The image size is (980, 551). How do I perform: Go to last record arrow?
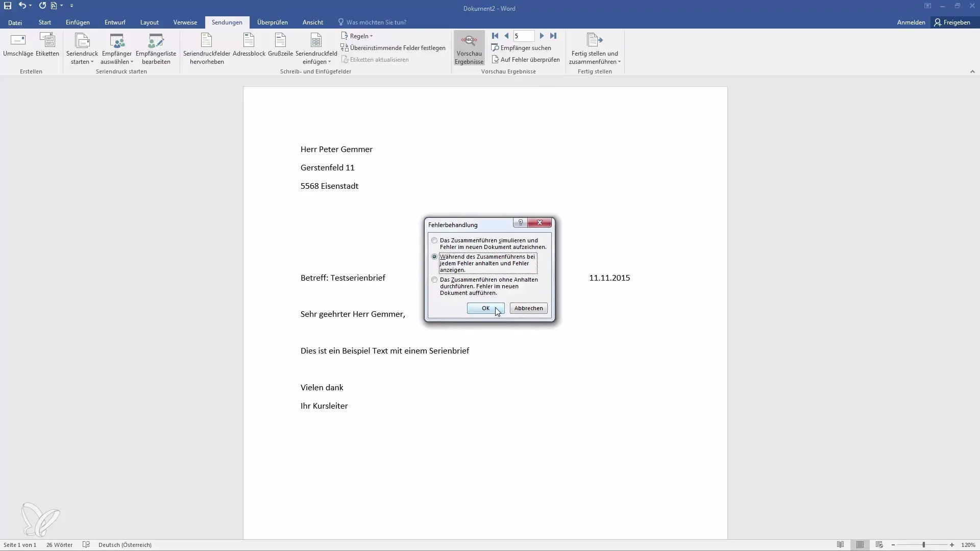coord(553,36)
